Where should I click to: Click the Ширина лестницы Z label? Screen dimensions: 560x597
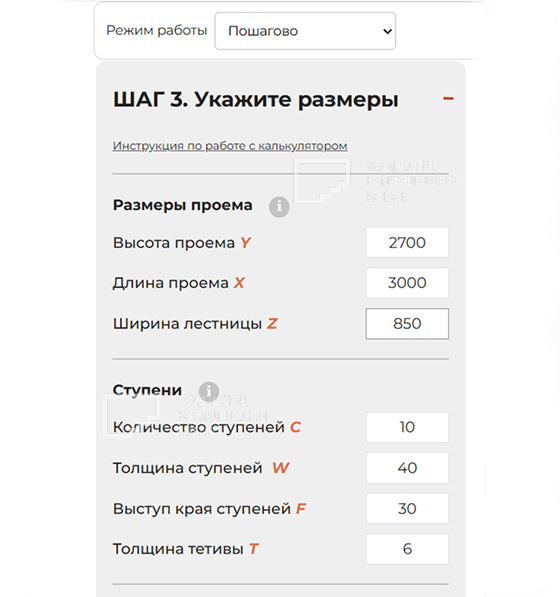[195, 324]
